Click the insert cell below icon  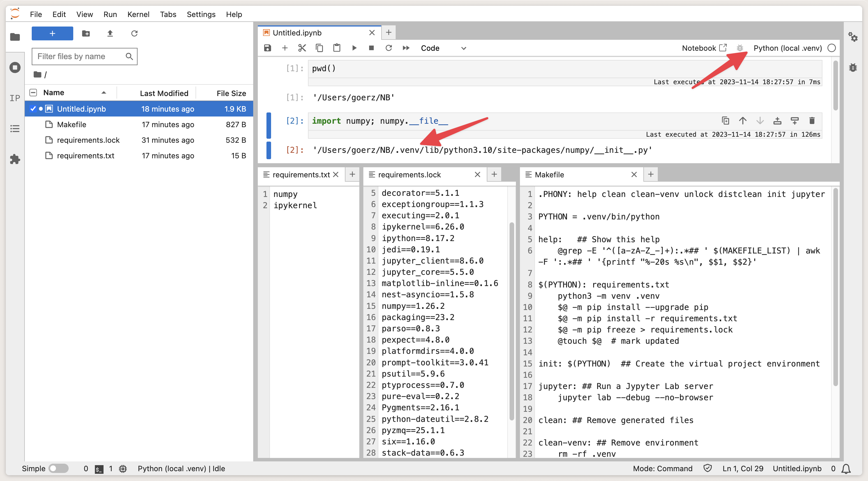[285, 48]
